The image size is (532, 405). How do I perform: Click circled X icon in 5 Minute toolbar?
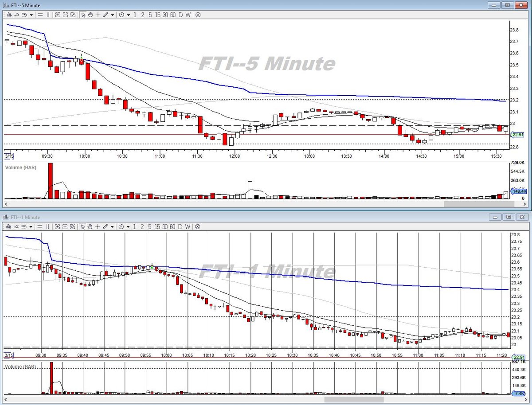coord(198,15)
